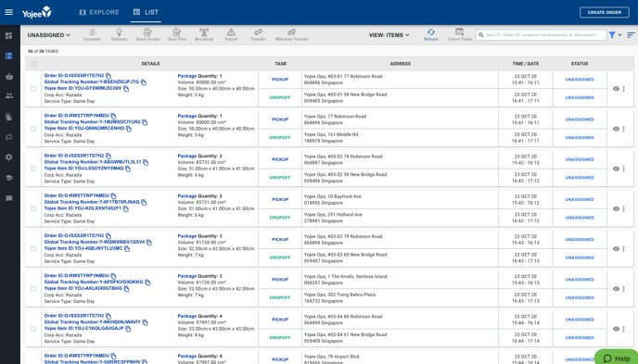
Task: Tick checkbox for item YOJ-CYAOLGAVGAJP
Action: pos(33,329)
